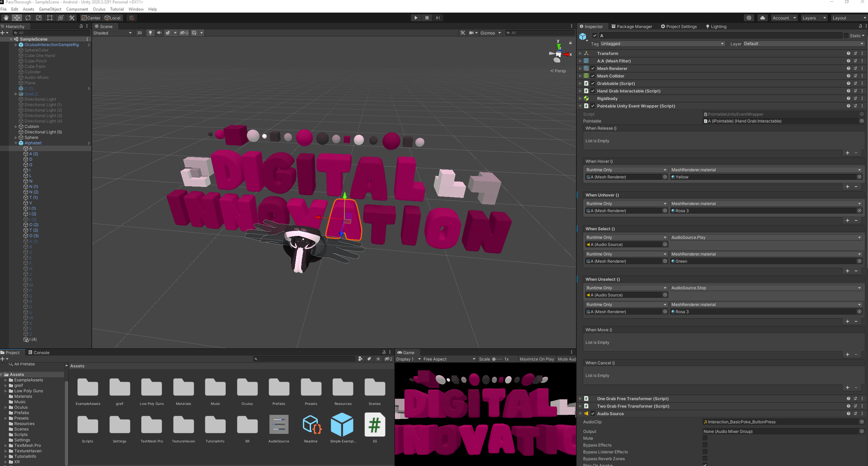Disable the Mesh Renderer component checkbox
Screen dimensions: 868x466
(593, 68)
